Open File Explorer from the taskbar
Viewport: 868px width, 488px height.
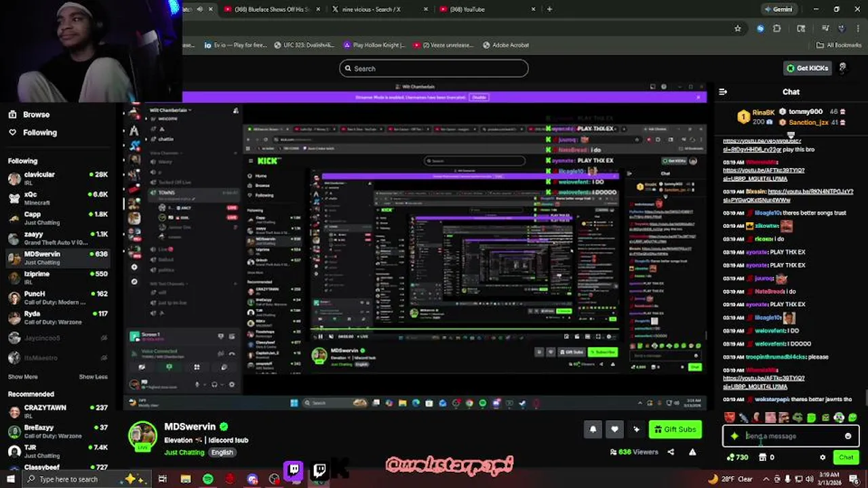[186, 479]
